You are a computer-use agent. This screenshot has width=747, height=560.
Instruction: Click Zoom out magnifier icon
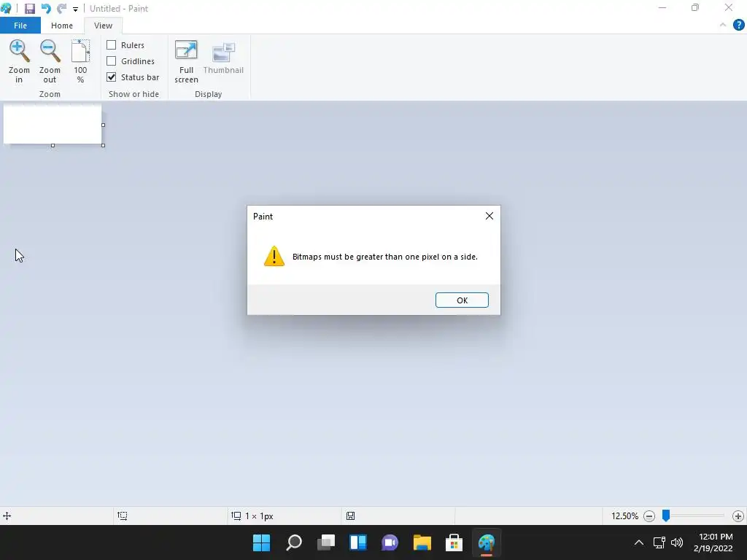click(50, 52)
